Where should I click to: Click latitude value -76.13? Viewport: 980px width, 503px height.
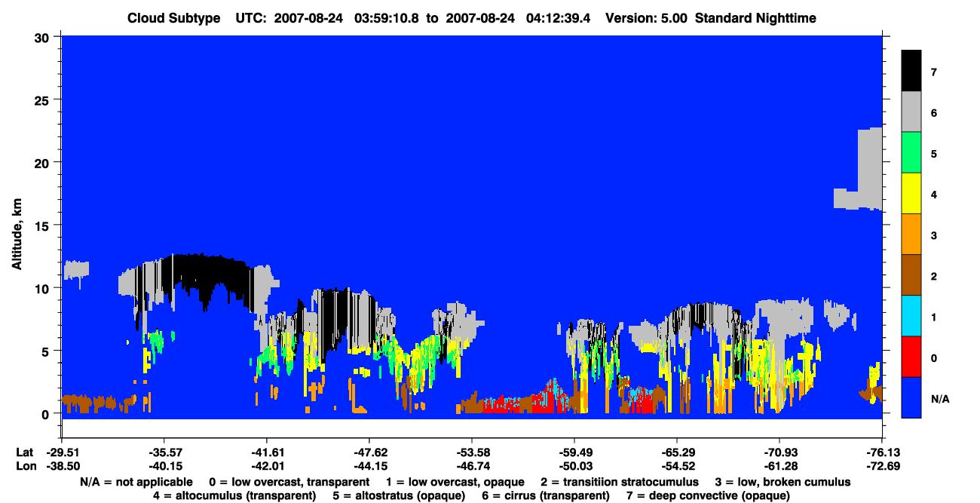pyautogui.click(x=882, y=452)
